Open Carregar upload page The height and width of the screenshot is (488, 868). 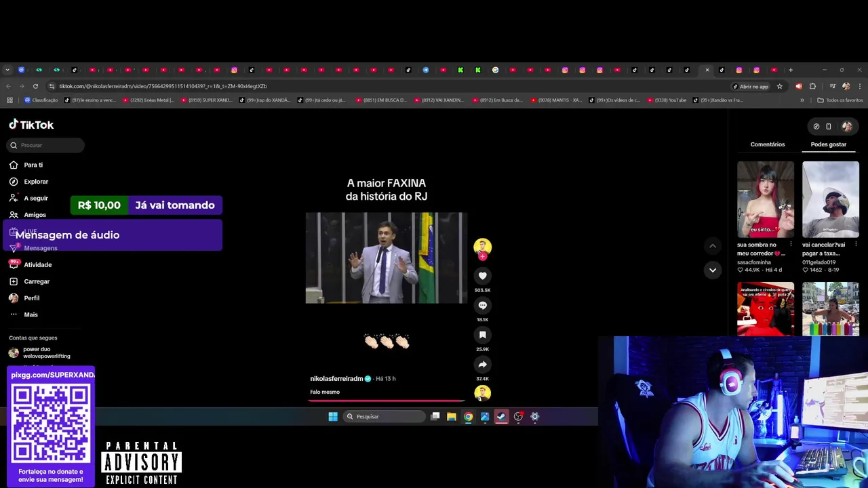[37, 281]
